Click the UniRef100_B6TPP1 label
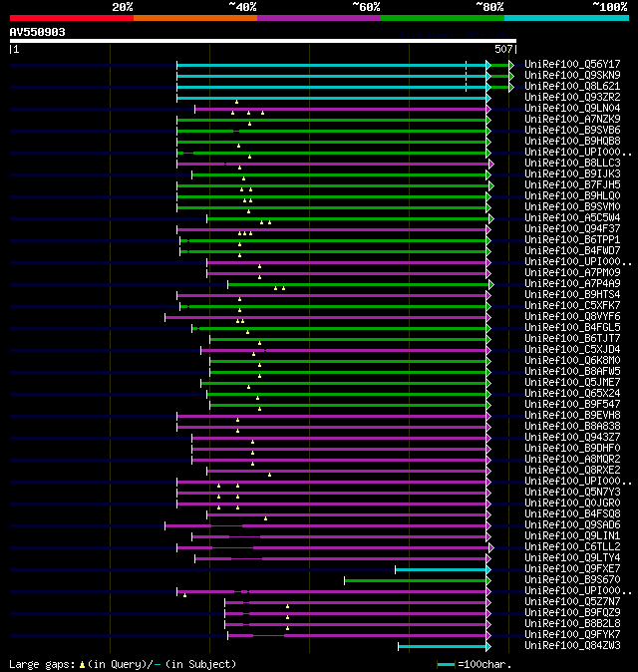The image size is (638, 672). coord(572,239)
